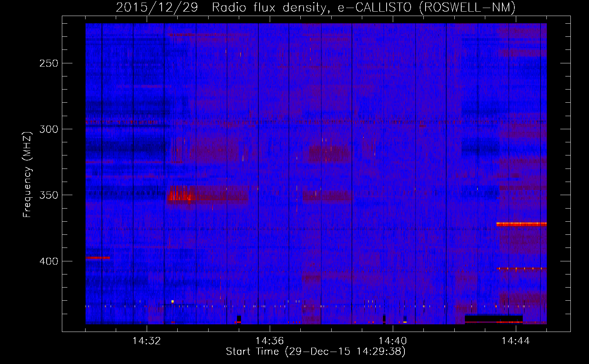589x364 pixels.
Task: Click the 14:36 time tick label
Action: pyautogui.click(x=270, y=341)
